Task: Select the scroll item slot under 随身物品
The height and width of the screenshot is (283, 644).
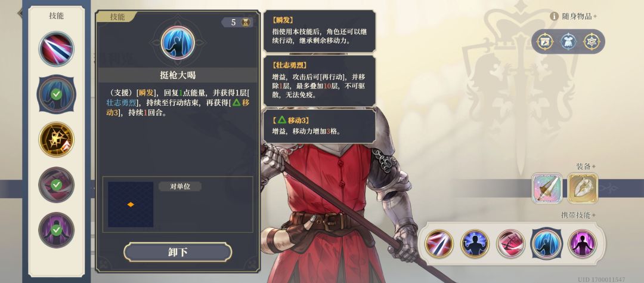Action: [x=545, y=42]
